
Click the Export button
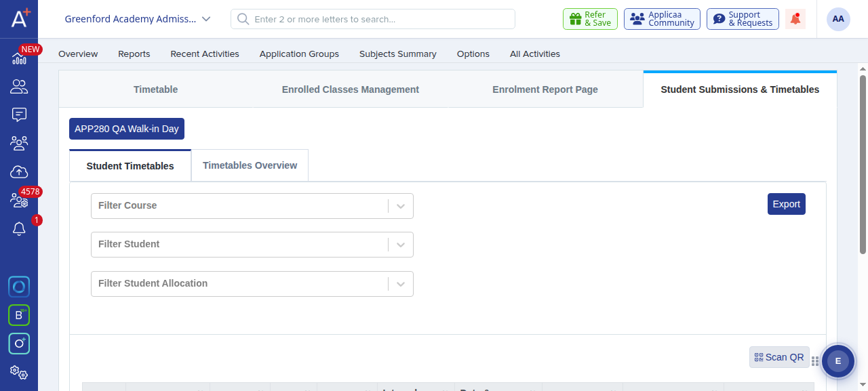(787, 204)
